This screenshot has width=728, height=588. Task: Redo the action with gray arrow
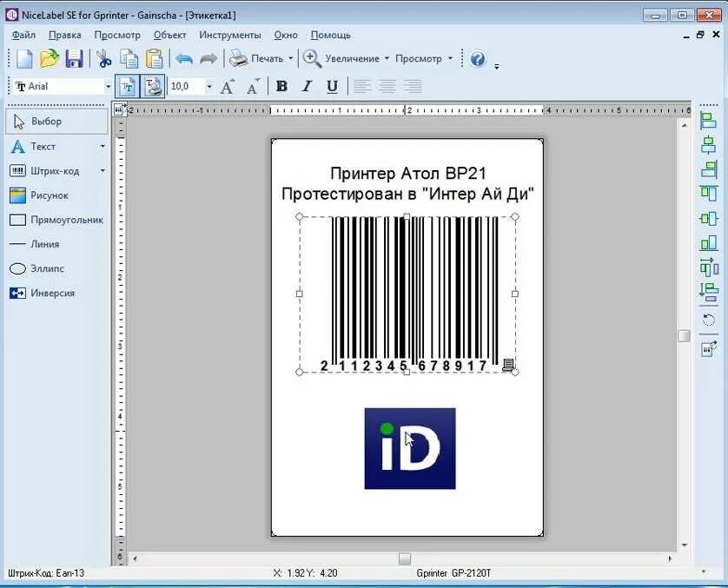(208, 59)
